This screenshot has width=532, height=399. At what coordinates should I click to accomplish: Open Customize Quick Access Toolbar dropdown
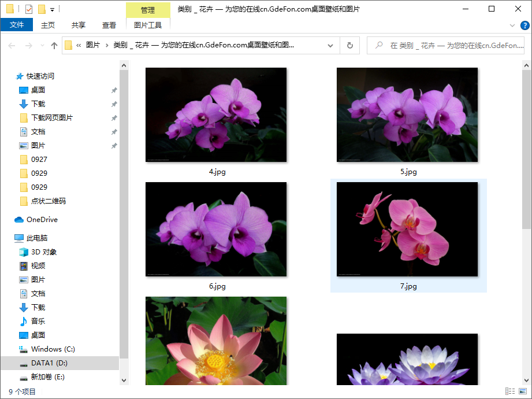pos(52,9)
